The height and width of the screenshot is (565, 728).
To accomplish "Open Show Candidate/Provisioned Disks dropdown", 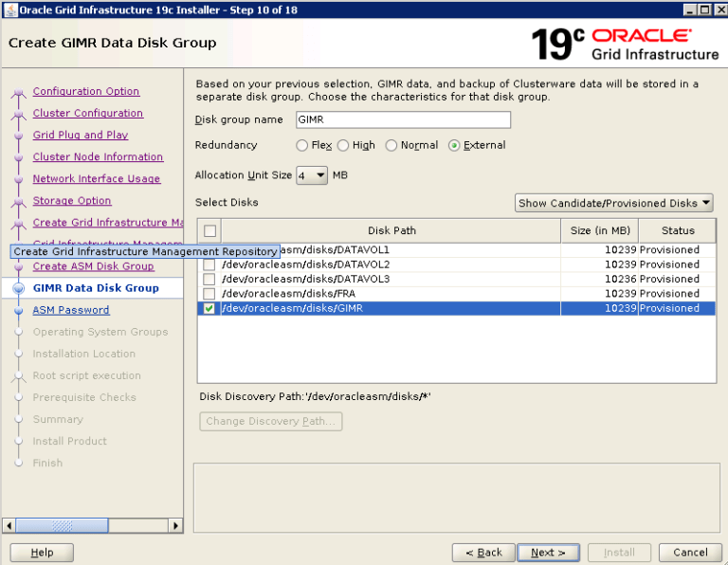I will 614,203.
